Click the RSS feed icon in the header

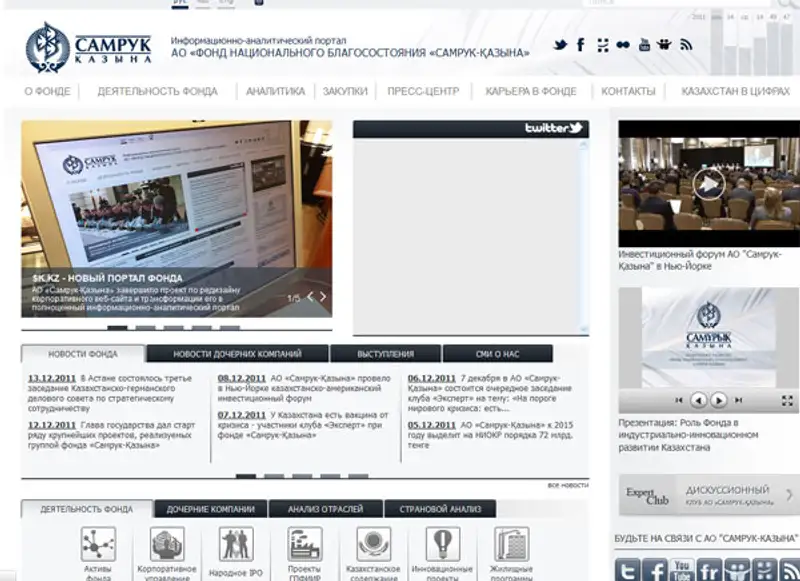(686, 45)
